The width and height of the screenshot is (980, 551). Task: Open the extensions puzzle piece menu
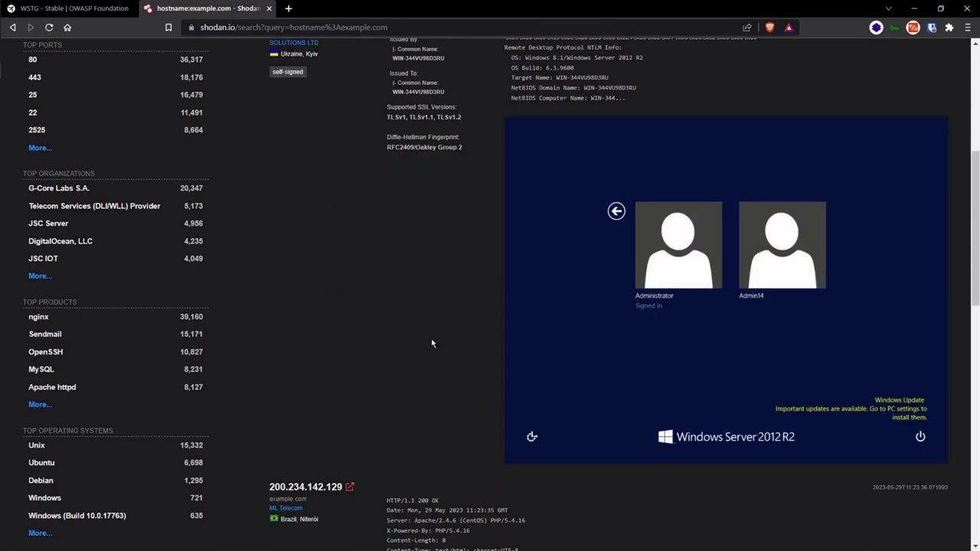949,28
